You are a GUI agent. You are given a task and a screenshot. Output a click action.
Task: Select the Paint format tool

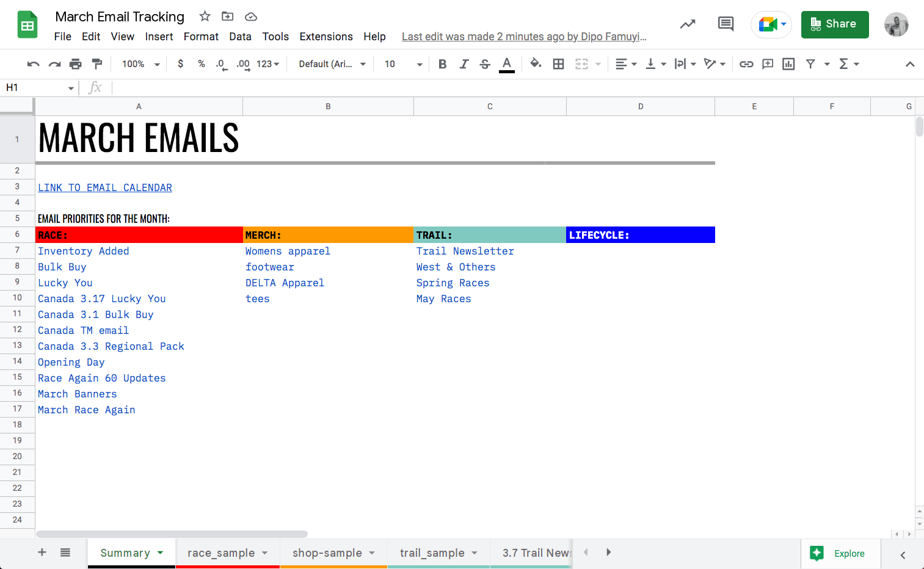click(97, 64)
